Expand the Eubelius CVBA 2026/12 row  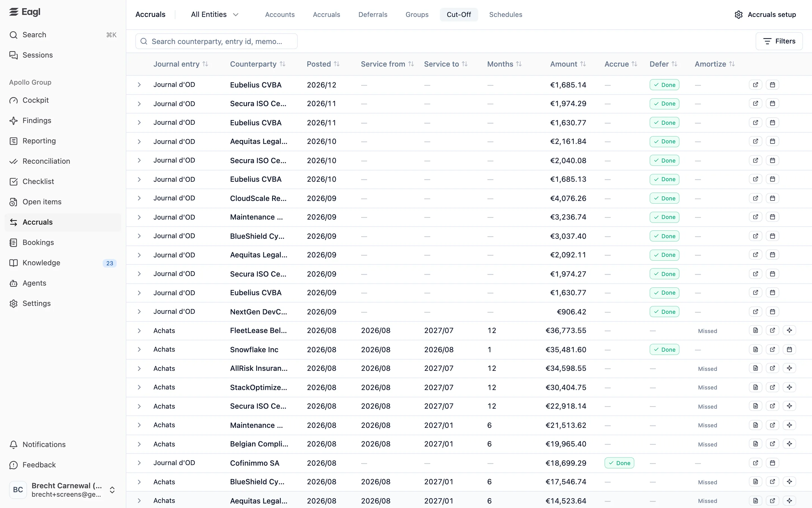(x=139, y=85)
